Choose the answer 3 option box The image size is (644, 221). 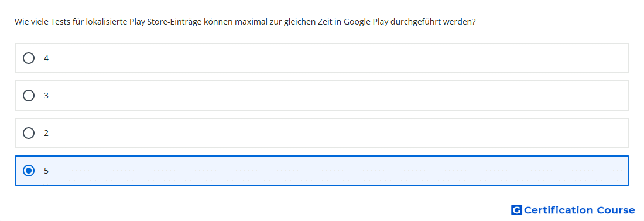point(322,96)
